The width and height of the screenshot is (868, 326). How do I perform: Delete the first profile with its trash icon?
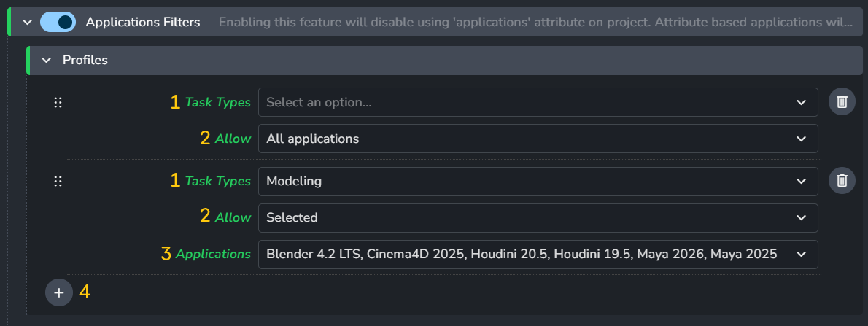click(842, 102)
